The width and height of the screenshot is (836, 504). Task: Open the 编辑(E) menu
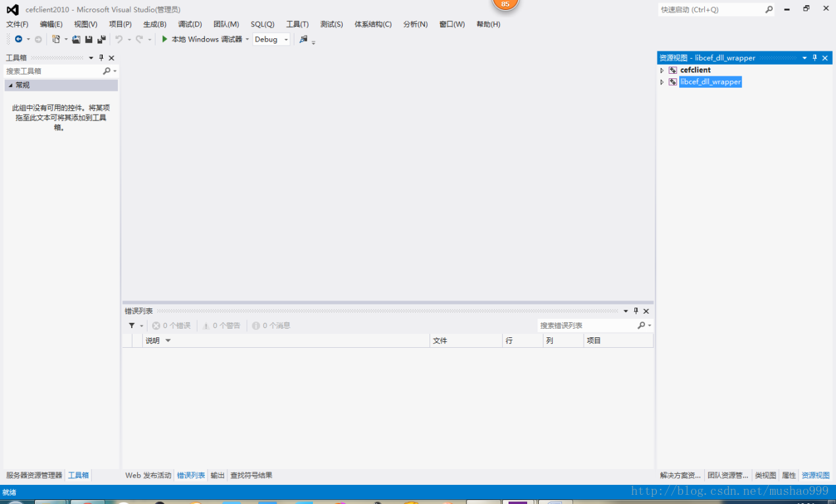[51, 24]
